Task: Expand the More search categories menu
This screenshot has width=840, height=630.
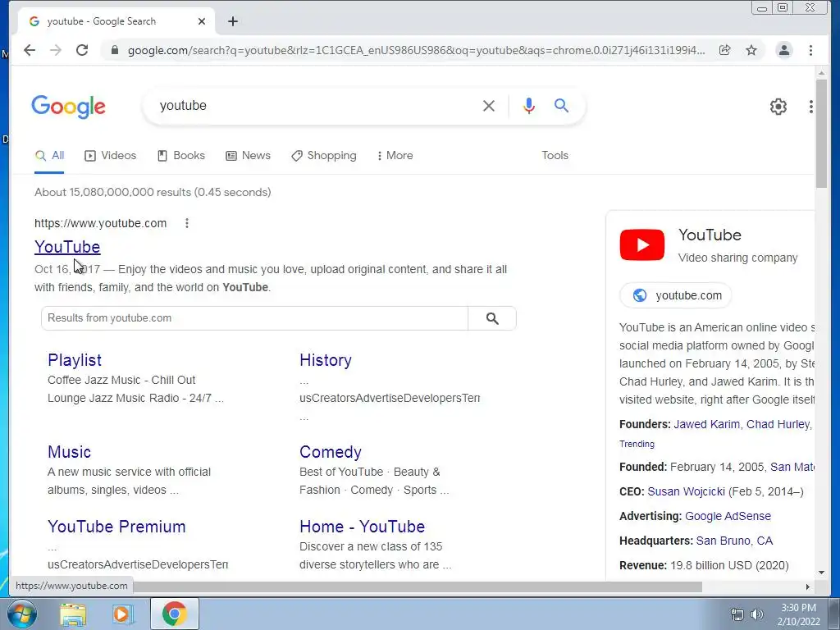Action: coord(395,155)
